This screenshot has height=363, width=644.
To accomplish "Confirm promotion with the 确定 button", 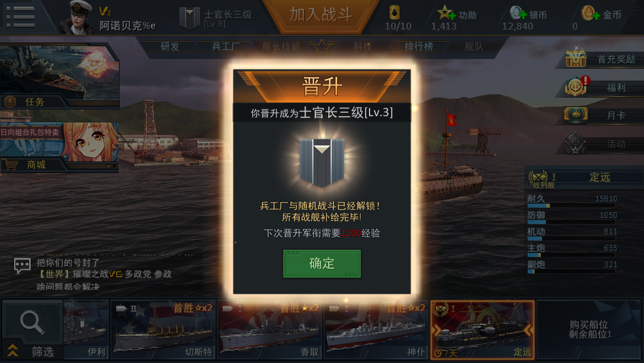I will click(322, 264).
